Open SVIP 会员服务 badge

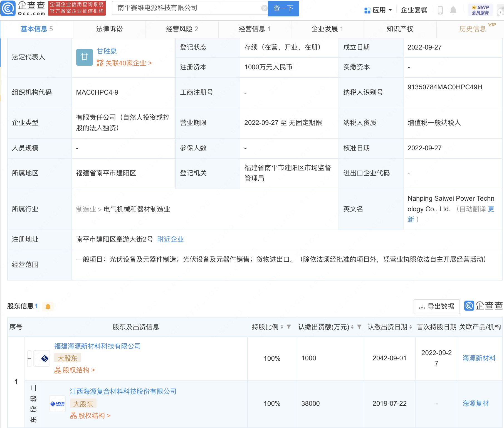[480, 10]
